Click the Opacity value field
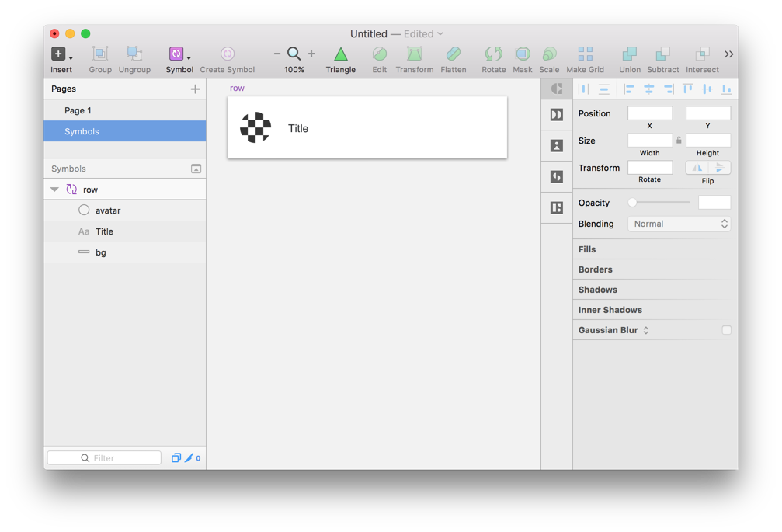This screenshot has width=782, height=532. click(x=714, y=203)
